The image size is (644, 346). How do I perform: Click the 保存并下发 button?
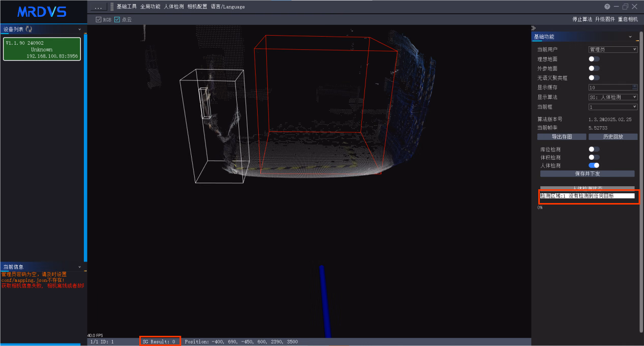[x=587, y=174]
